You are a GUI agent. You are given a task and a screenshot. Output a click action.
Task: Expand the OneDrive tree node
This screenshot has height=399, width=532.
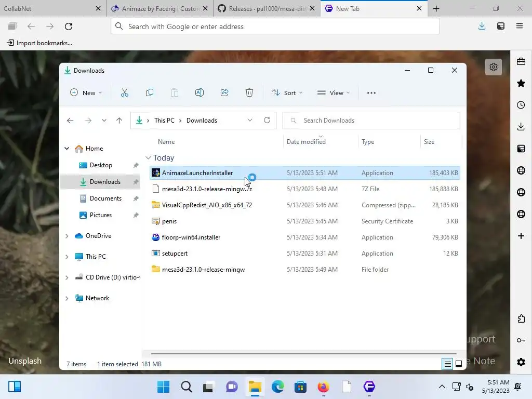click(x=67, y=236)
